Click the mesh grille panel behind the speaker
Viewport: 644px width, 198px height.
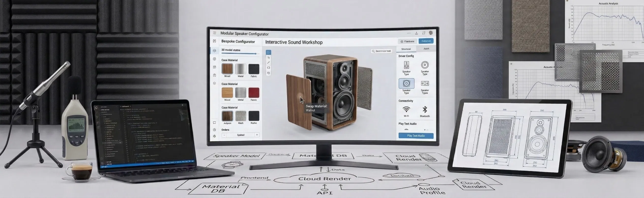click(365, 88)
